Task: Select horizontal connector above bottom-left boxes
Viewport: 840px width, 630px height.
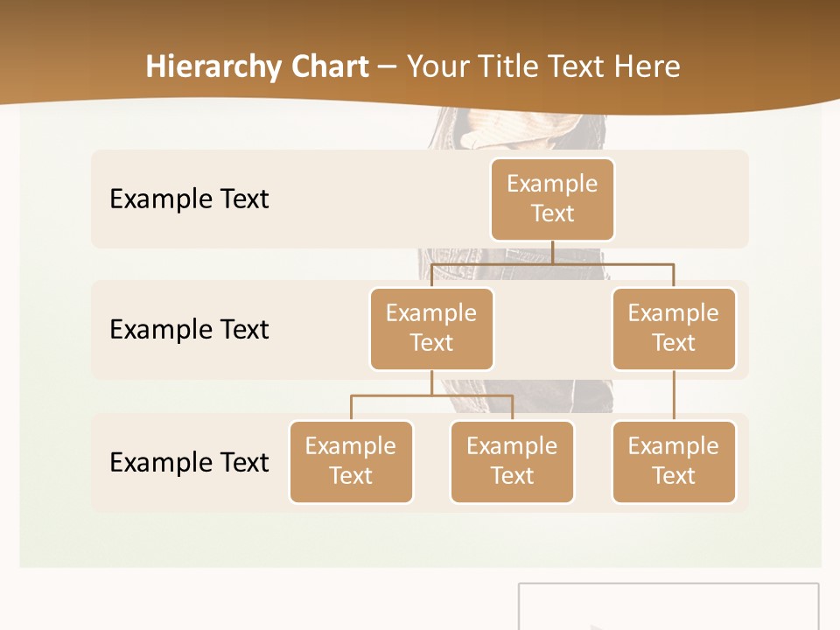Action: click(x=431, y=395)
